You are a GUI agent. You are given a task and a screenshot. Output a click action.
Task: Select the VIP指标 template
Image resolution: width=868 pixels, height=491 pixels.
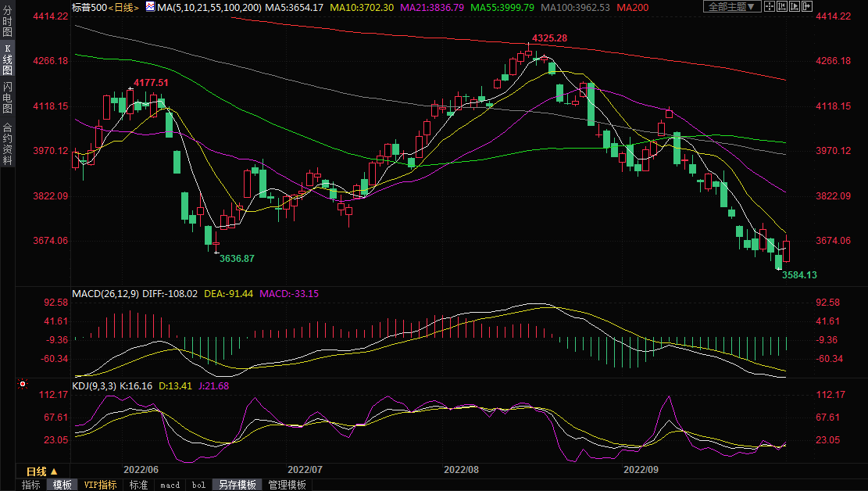(100, 485)
